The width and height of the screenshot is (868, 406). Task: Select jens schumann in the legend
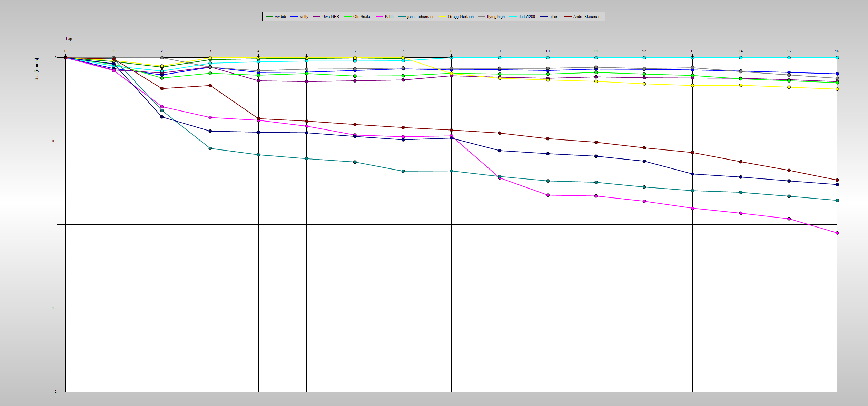[416, 17]
